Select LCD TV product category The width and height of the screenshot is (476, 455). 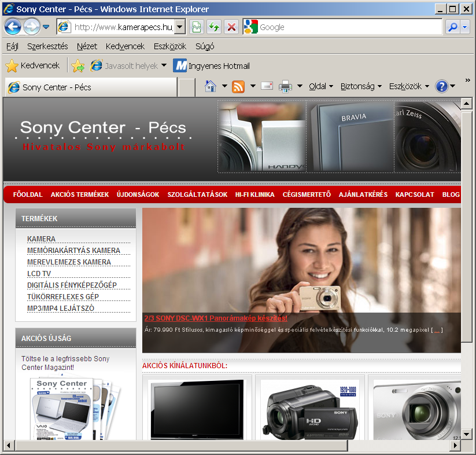click(39, 274)
